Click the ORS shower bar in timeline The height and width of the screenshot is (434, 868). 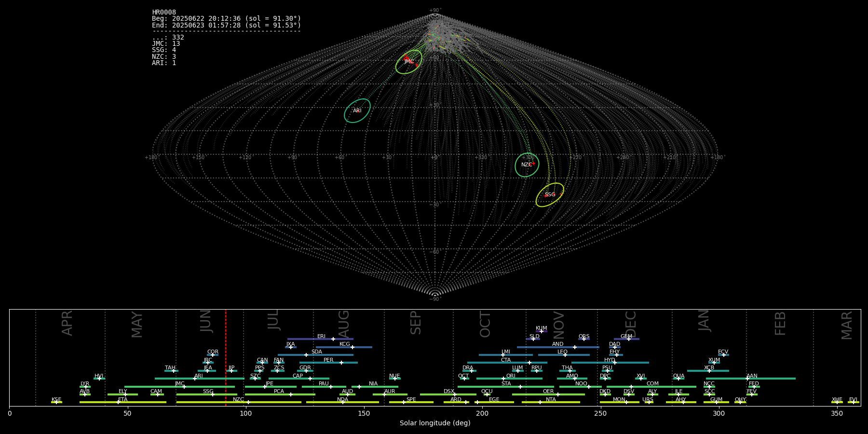point(584,339)
